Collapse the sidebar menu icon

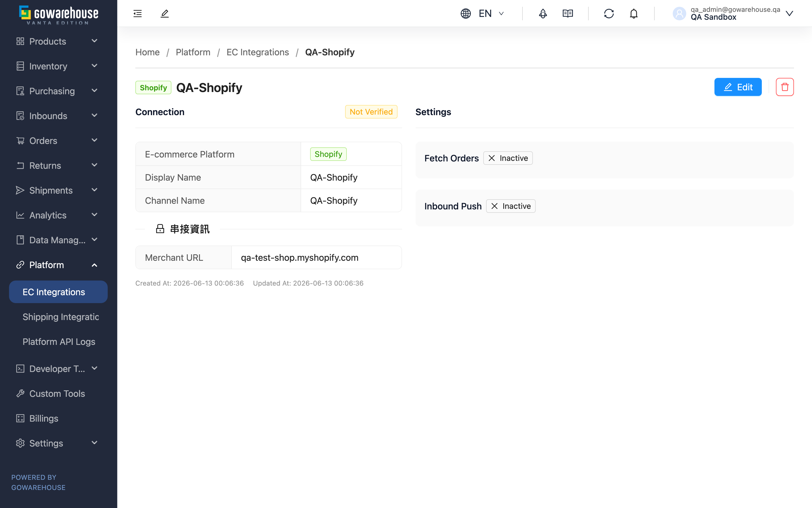(138, 14)
